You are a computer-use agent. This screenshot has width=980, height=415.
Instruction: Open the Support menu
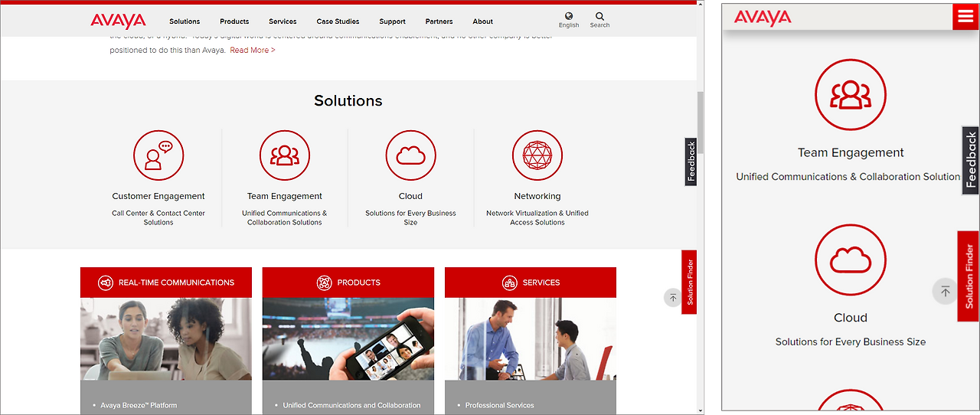click(392, 21)
